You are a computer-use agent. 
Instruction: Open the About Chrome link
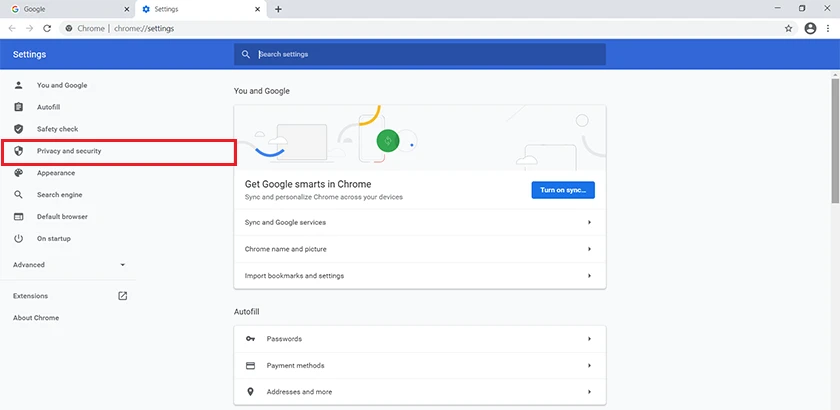click(36, 318)
